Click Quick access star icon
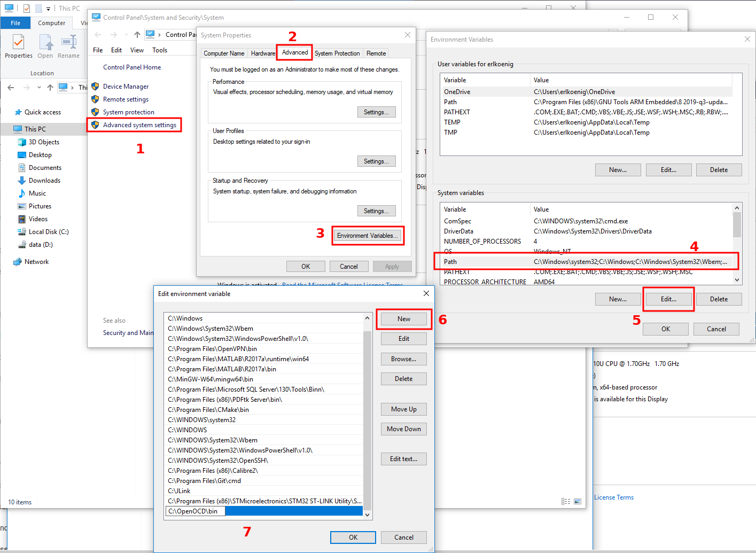Viewport: 756px width, 553px height. (x=19, y=112)
